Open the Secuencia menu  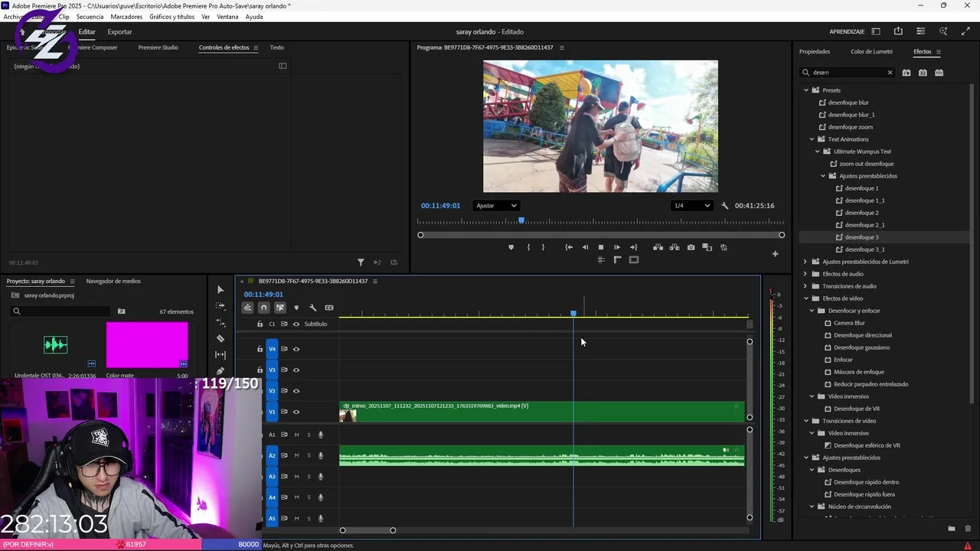pyautogui.click(x=90, y=17)
